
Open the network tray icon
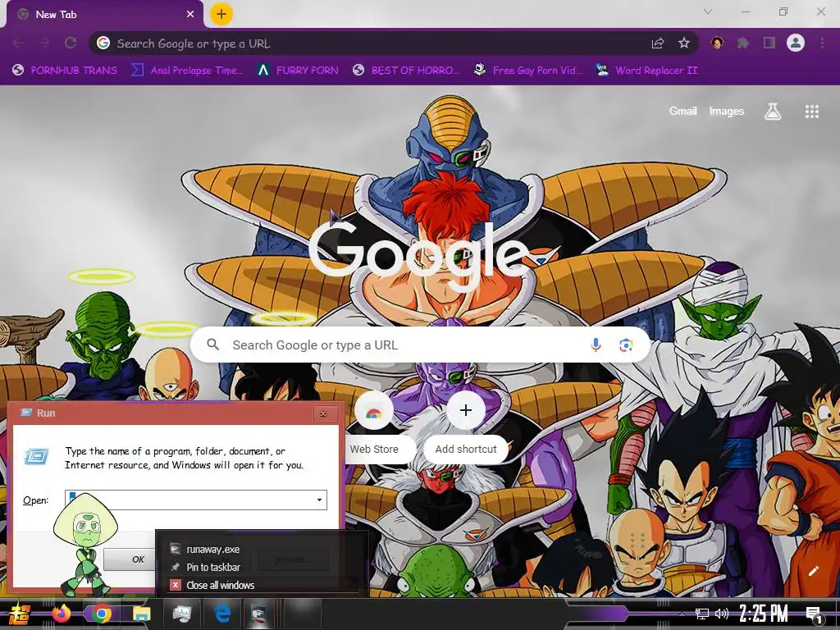[702, 614]
